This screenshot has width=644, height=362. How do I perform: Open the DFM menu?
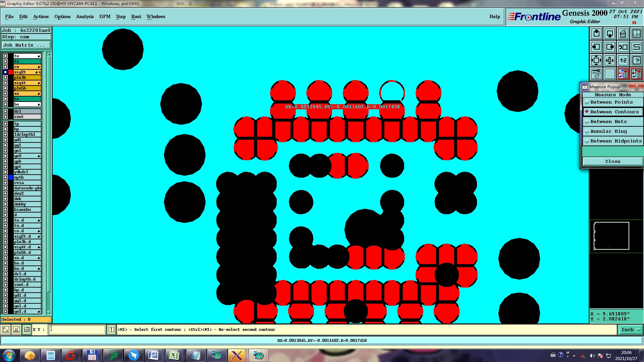(105, 16)
